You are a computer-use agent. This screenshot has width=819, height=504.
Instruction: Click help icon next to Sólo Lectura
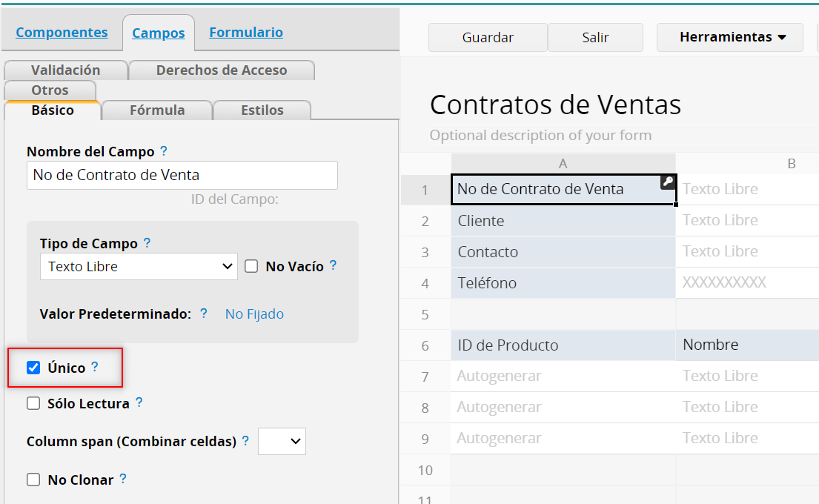point(139,403)
